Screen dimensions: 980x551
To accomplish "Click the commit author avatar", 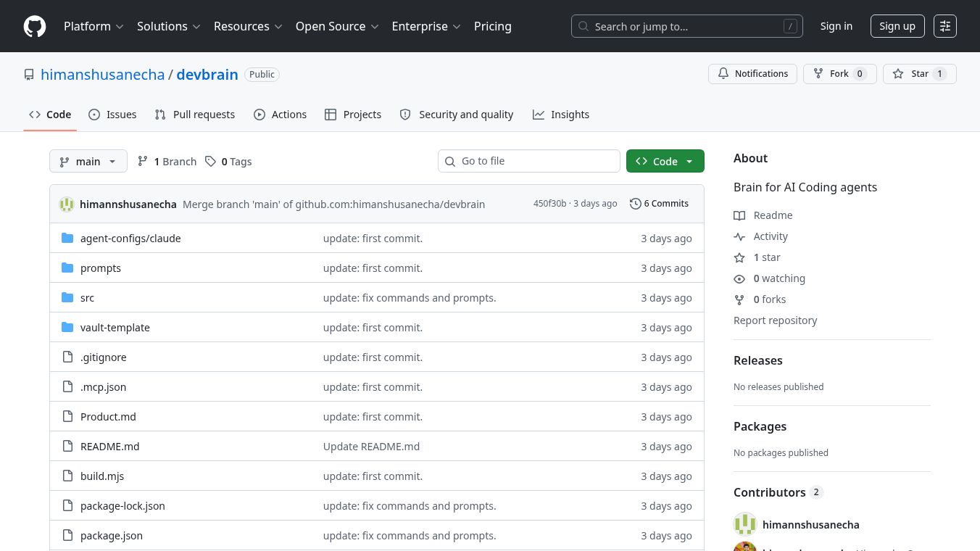I will point(67,204).
